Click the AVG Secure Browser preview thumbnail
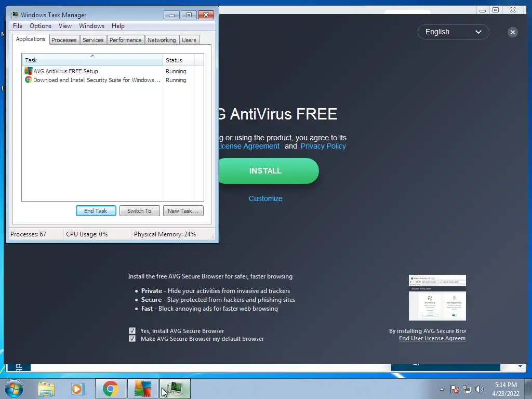Image resolution: width=532 pixels, height=399 pixels. pos(437,298)
